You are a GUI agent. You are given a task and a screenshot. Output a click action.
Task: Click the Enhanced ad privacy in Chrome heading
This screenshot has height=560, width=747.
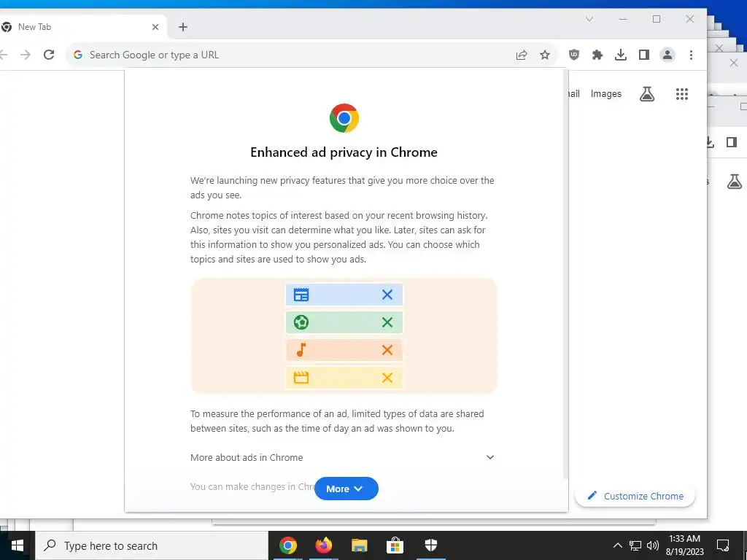344,152
